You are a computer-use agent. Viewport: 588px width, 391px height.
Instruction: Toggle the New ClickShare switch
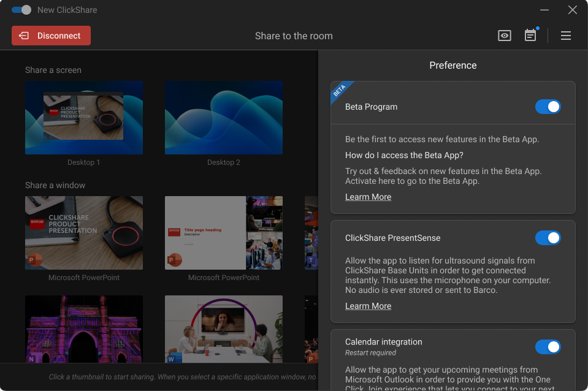tap(21, 10)
